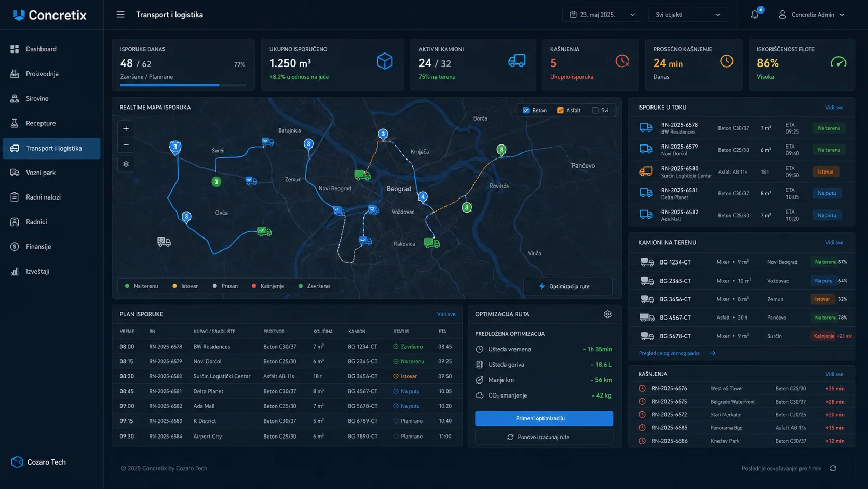Click Vidi sve in Kašnjenja panel
Screen dimensions: 868x489
[834, 374]
